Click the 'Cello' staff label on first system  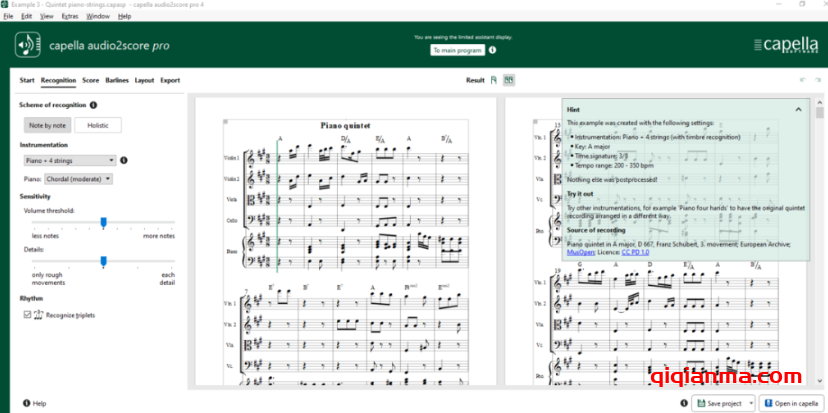click(x=234, y=220)
